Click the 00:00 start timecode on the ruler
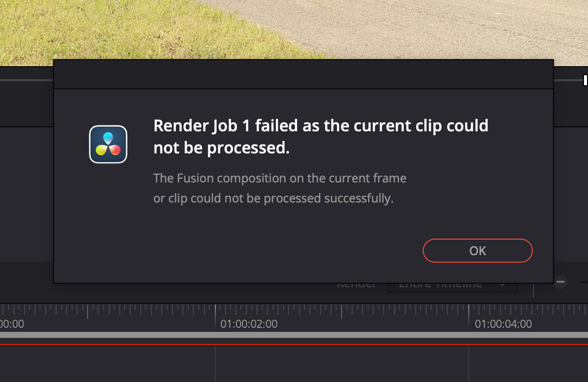588x382 pixels. pos(12,324)
